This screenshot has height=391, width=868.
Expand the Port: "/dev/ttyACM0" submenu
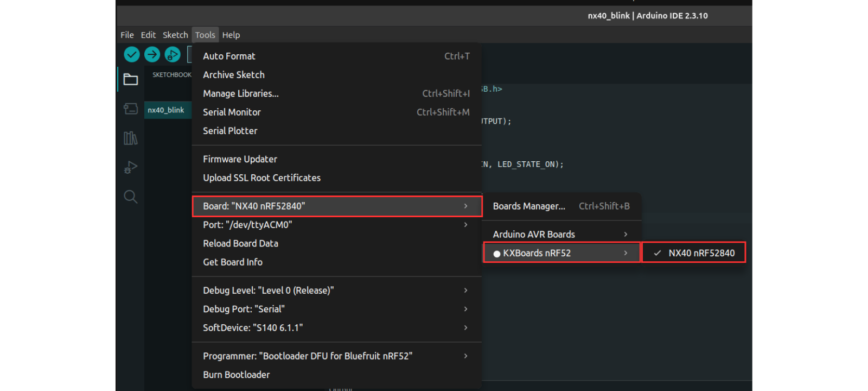(x=337, y=225)
